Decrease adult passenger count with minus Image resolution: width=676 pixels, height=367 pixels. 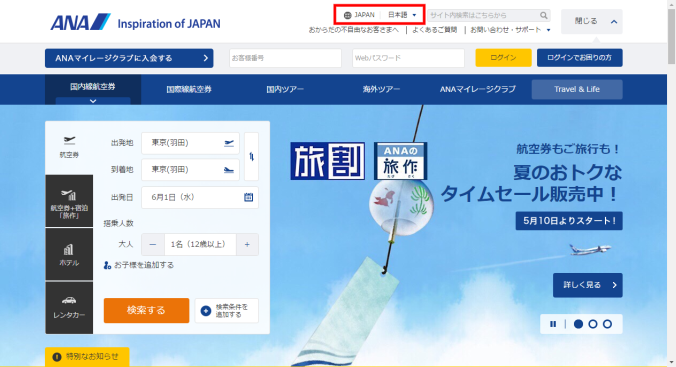click(x=153, y=245)
